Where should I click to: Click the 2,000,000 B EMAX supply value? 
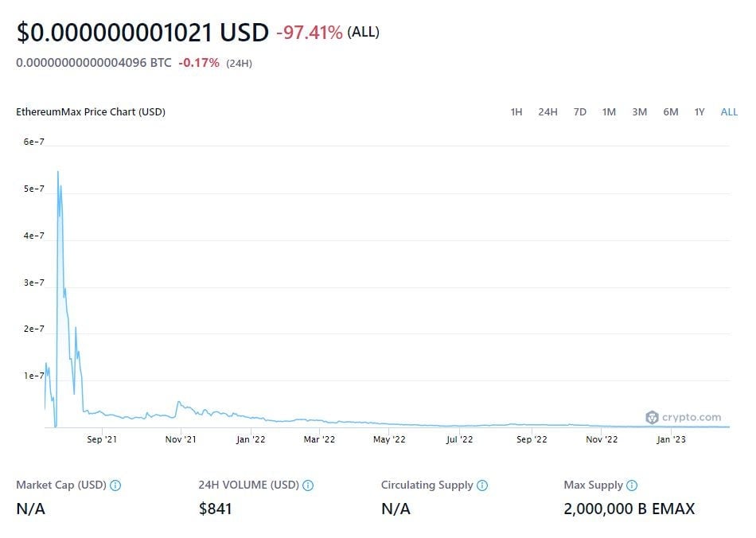click(626, 509)
